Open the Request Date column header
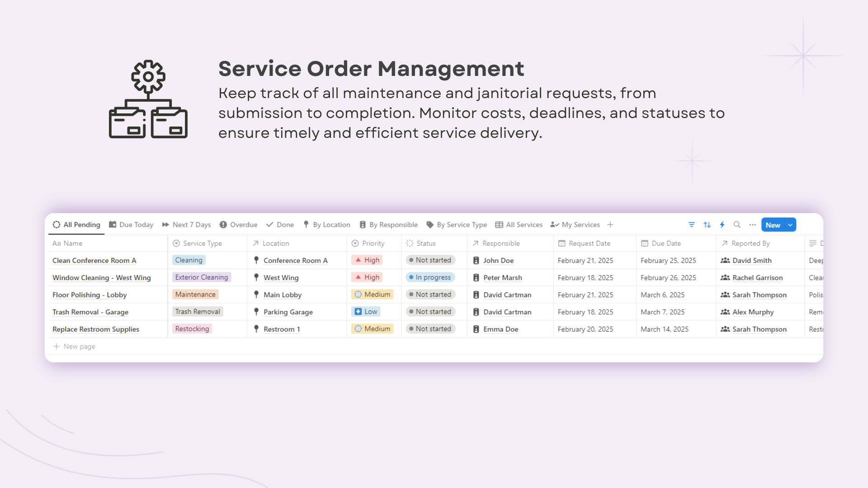 [x=595, y=243]
